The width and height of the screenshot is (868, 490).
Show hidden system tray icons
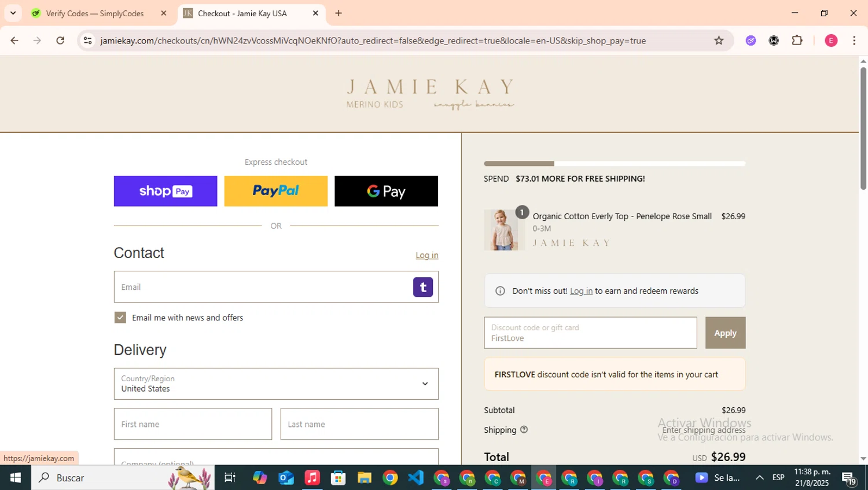[759, 478]
